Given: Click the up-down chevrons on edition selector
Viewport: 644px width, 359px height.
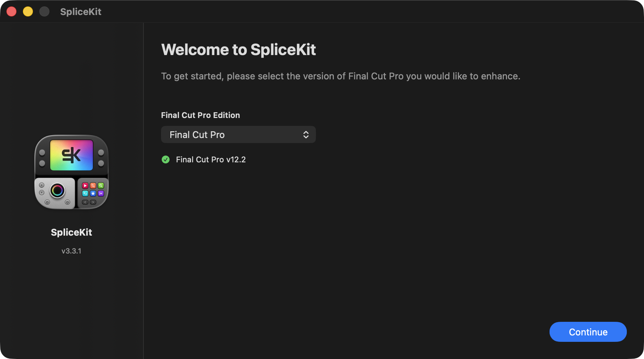Looking at the screenshot, I should pyautogui.click(x=306, y=134).
